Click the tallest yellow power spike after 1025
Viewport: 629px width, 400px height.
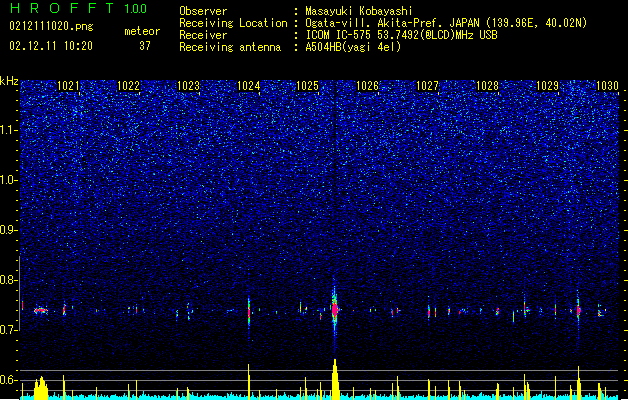(x=335, y=379)
